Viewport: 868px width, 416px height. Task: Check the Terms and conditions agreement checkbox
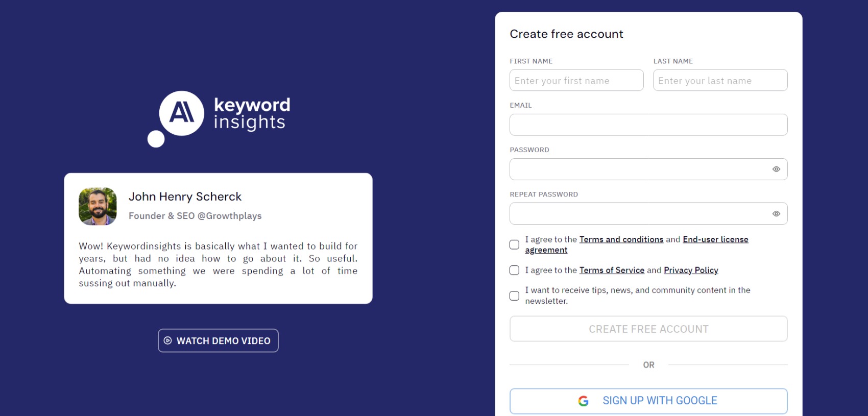point(514,244)
